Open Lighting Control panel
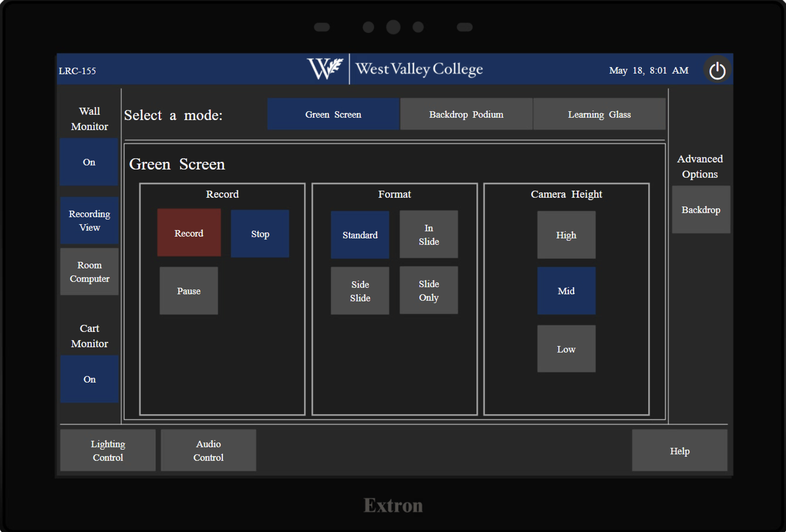 point(108,450)
